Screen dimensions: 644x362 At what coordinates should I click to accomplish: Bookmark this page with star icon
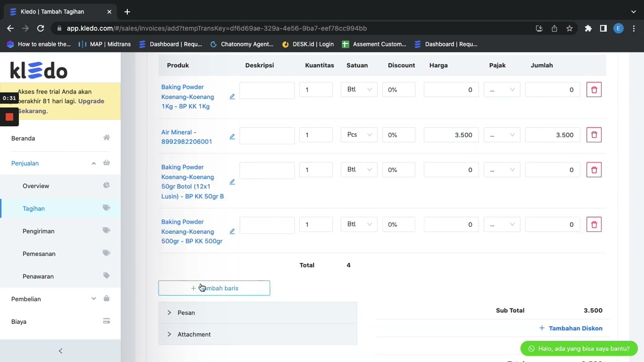tap(570, 29)
